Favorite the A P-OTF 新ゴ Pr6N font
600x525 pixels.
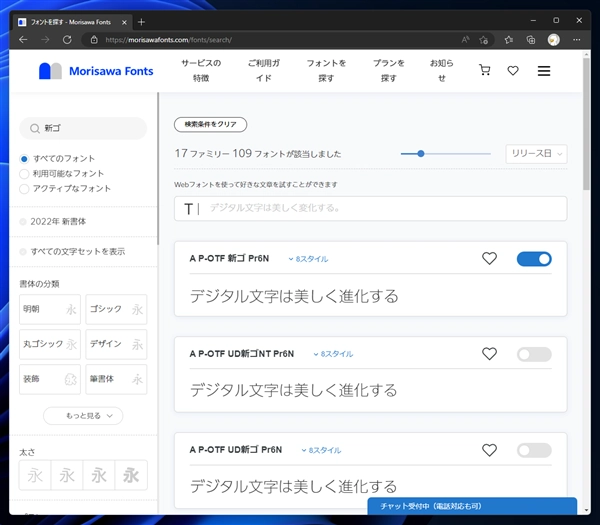(x=489, y=259)
